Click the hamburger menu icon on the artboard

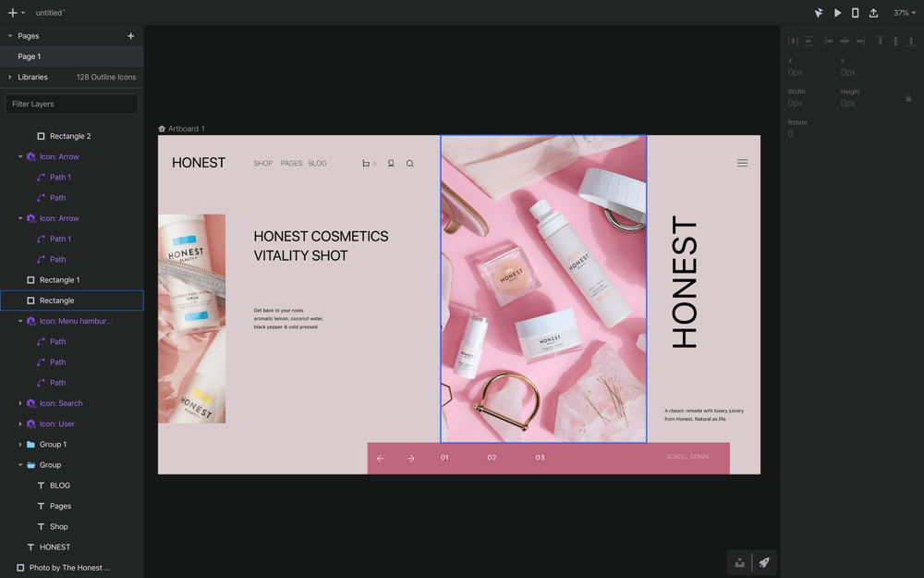click(743, 163)
